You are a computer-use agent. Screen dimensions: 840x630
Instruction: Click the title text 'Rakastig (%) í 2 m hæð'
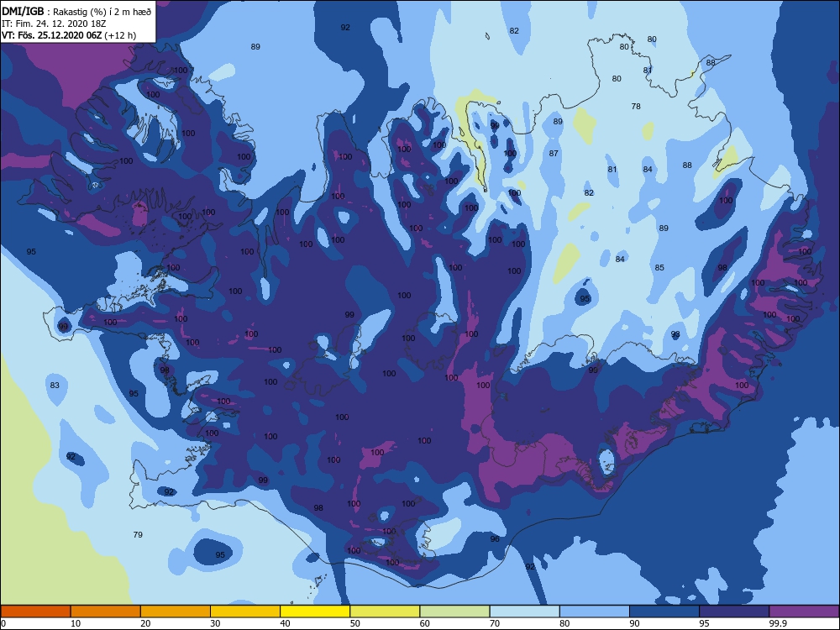102,12
